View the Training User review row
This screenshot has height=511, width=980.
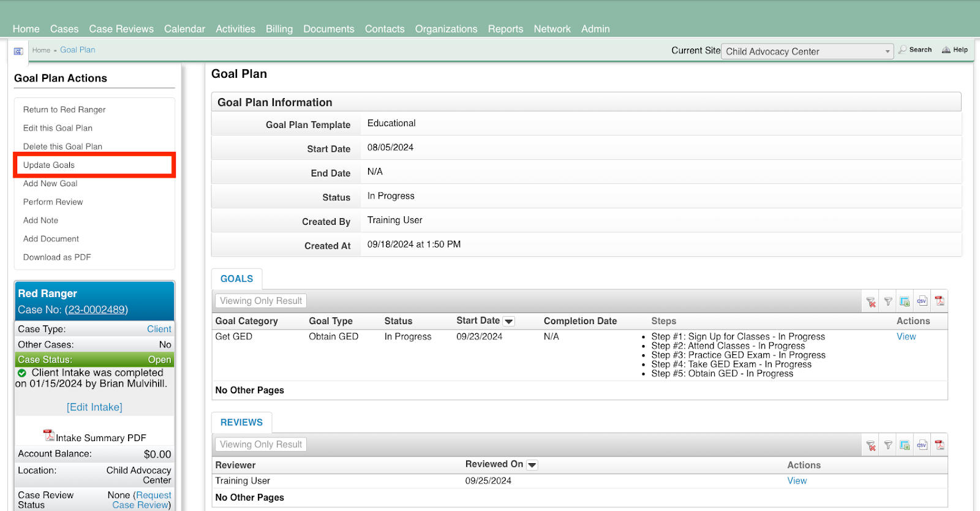pyautogui.click(x=797, y=481)
